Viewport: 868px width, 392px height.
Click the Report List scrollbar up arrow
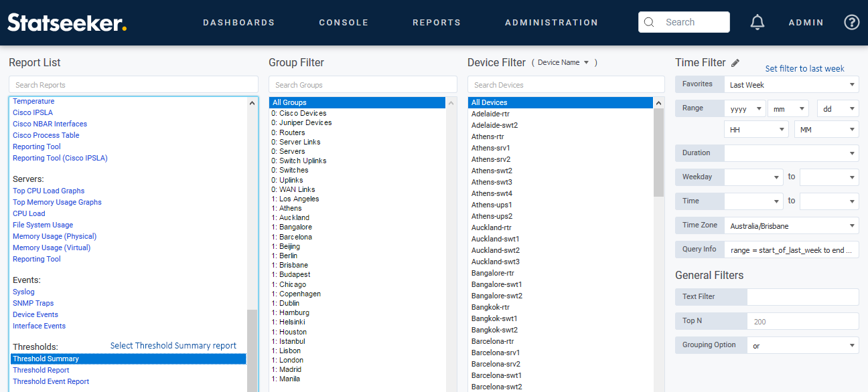tap(252, 103)
